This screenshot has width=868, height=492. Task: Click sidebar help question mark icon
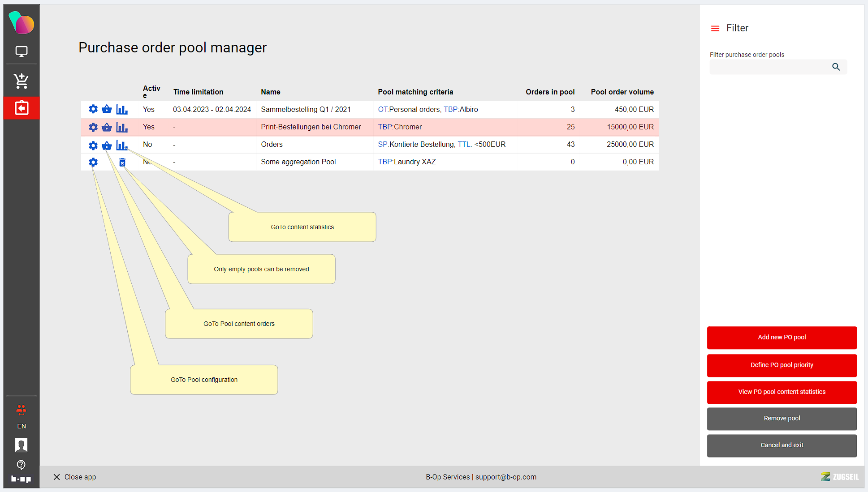[x=21, y=465]
